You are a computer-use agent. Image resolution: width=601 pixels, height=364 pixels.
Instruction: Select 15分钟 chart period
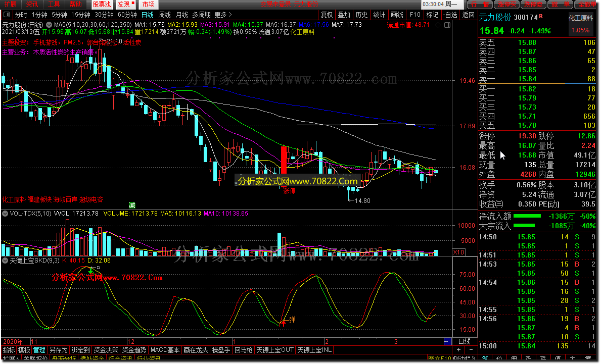81,15
